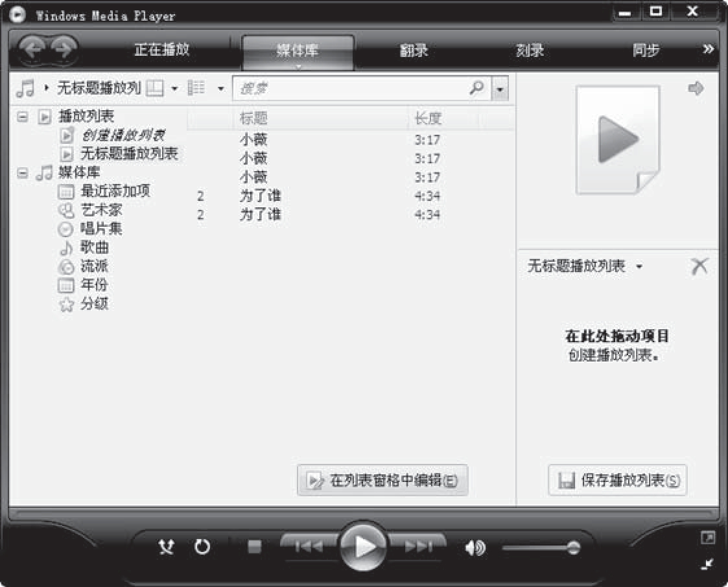Clear list pane with the X icon
Screen dimensions: 728x587
click(699, 266)
